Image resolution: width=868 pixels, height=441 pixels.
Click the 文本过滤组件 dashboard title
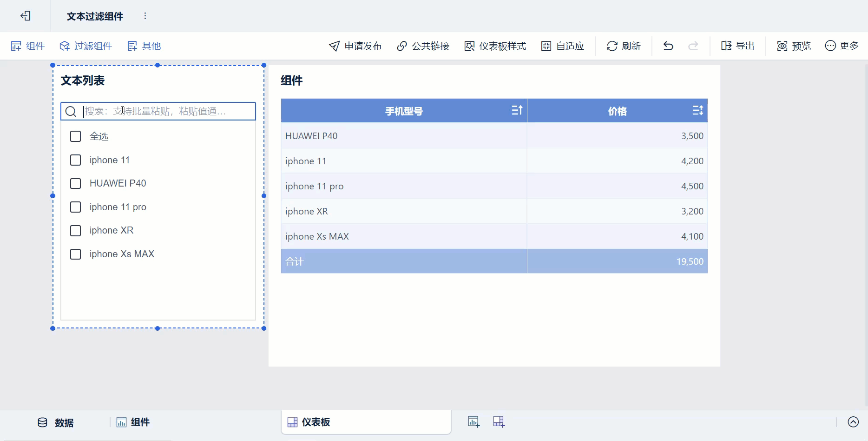[95, 16]
